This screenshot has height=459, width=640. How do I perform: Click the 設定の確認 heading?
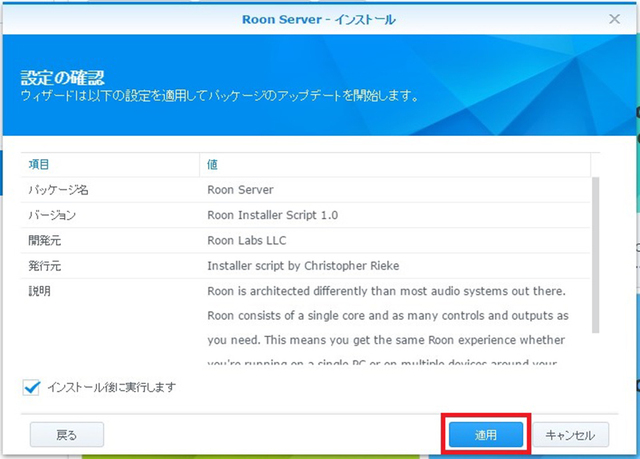(x=62, y=78)
